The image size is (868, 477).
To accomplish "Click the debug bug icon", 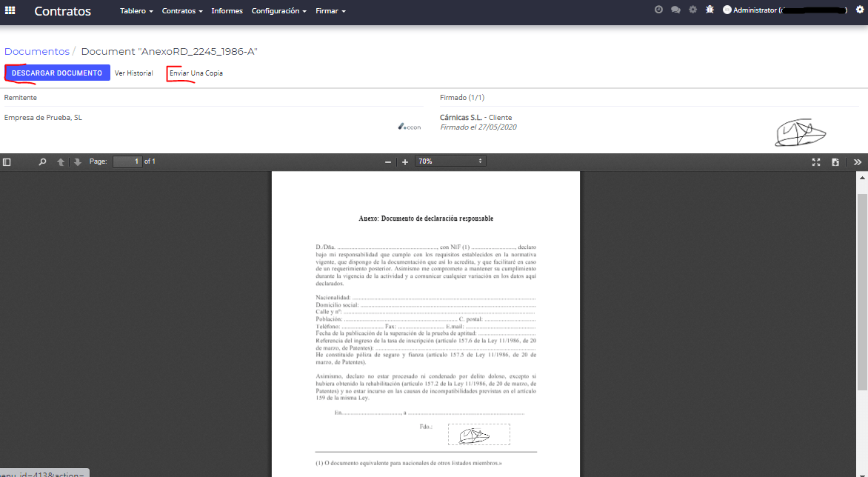I will (x=710, y=10).
